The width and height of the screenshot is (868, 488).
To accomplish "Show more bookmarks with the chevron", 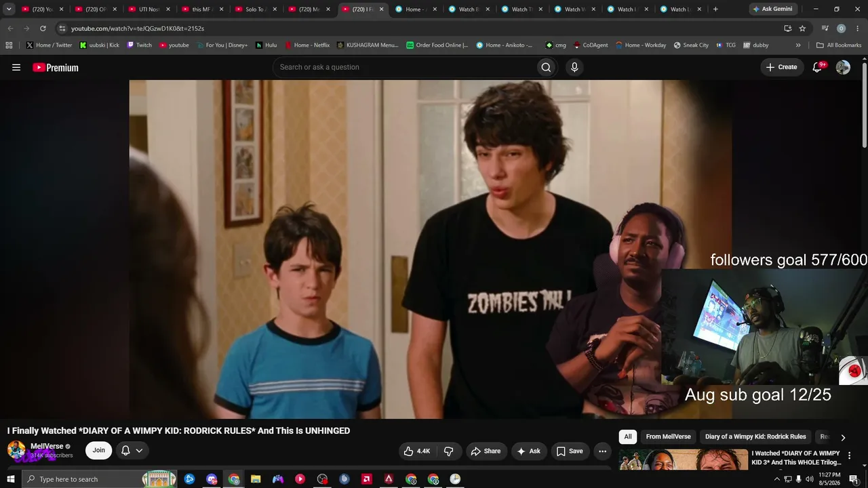I will 798,45.
